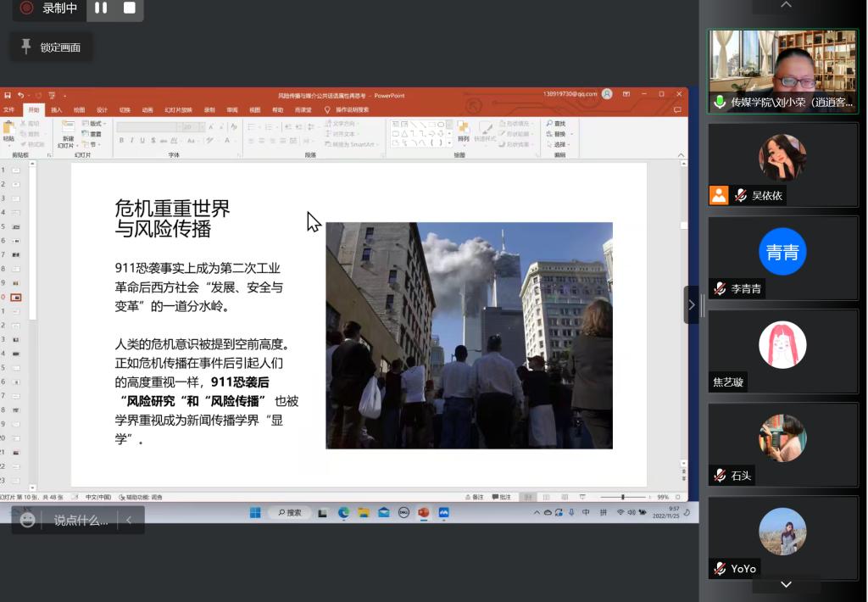Open the 文件 menu
The image size is (868, 602).
pyautogui.click(x=8, y=109)
